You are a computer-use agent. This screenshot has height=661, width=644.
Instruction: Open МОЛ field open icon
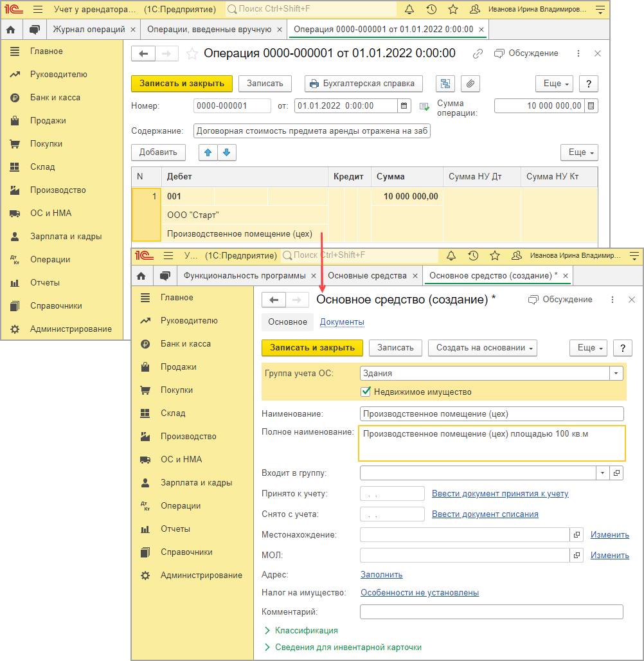coord(577,555)
